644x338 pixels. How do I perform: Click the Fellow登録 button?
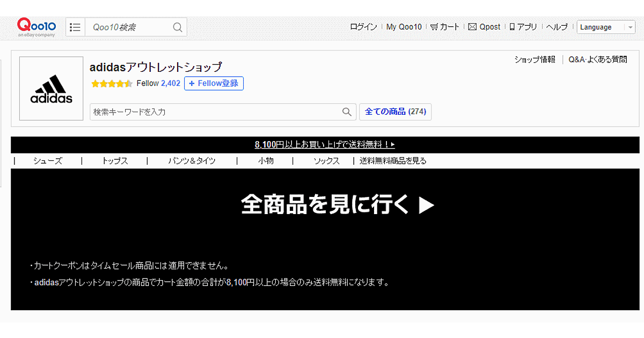[214, 84]
